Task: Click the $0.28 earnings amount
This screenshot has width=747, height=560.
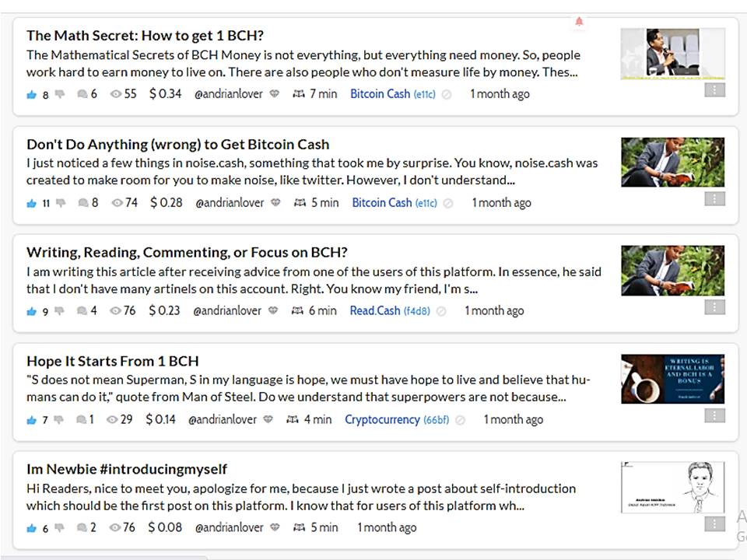Action: coord(167,203)
